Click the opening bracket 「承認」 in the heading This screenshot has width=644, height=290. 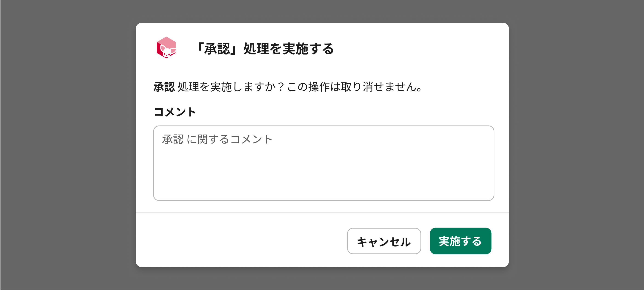point(217,48)
